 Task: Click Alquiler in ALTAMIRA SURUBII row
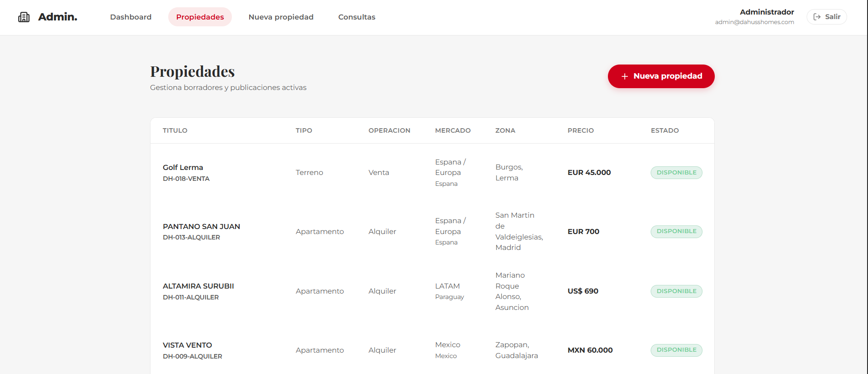click(382, 291)
